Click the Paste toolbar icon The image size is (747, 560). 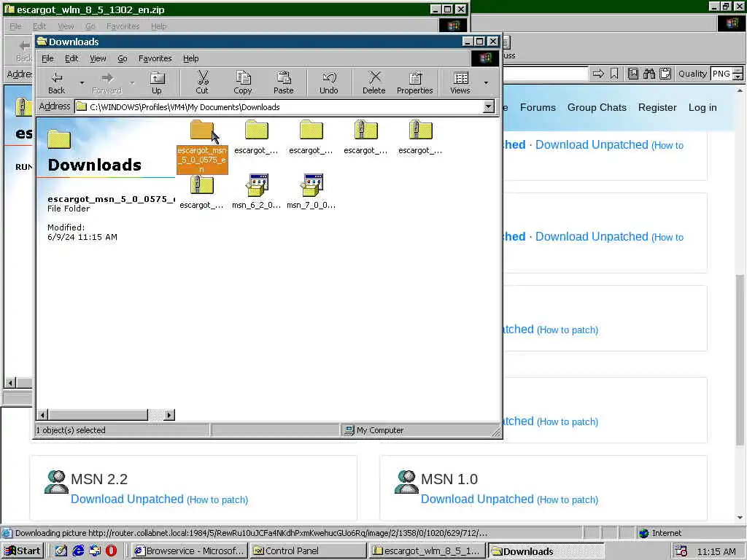pos(284,83)
